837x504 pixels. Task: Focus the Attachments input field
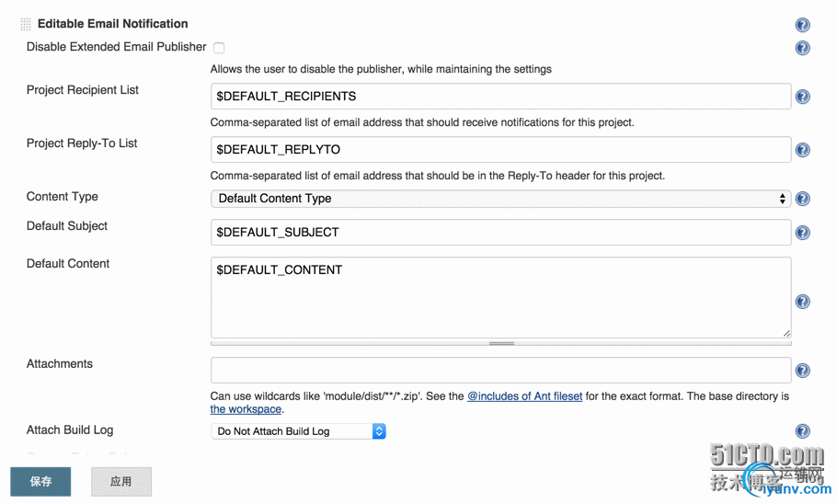pos(500,370)
